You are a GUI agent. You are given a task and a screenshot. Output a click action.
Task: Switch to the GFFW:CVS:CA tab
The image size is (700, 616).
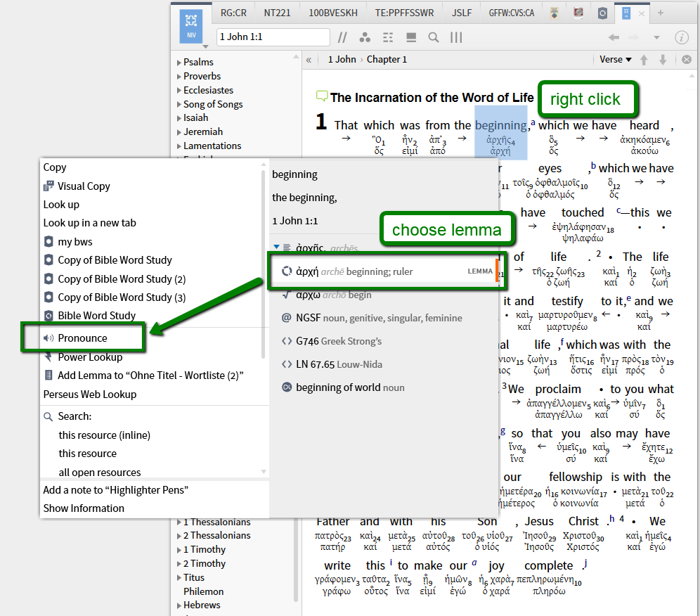[x=512, y=13]
